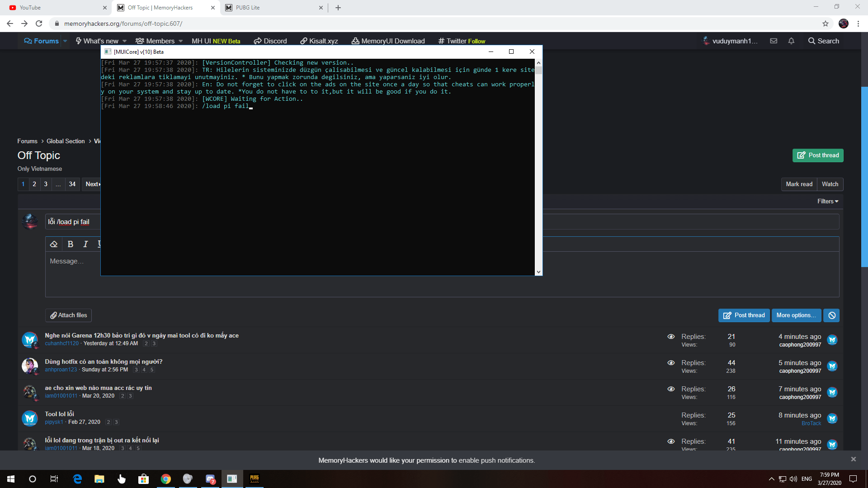
Task: Open MH UI NEW Beta nav item
Action: [216, 41]
